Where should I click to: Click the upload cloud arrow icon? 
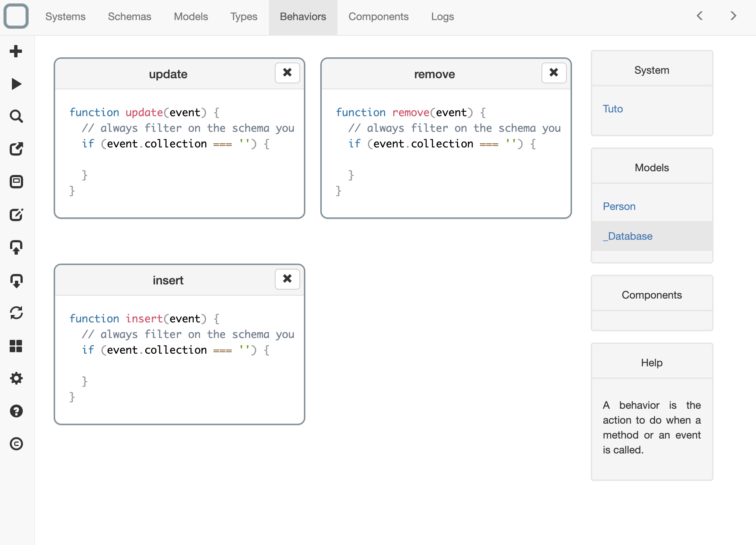tap(16, 247)
